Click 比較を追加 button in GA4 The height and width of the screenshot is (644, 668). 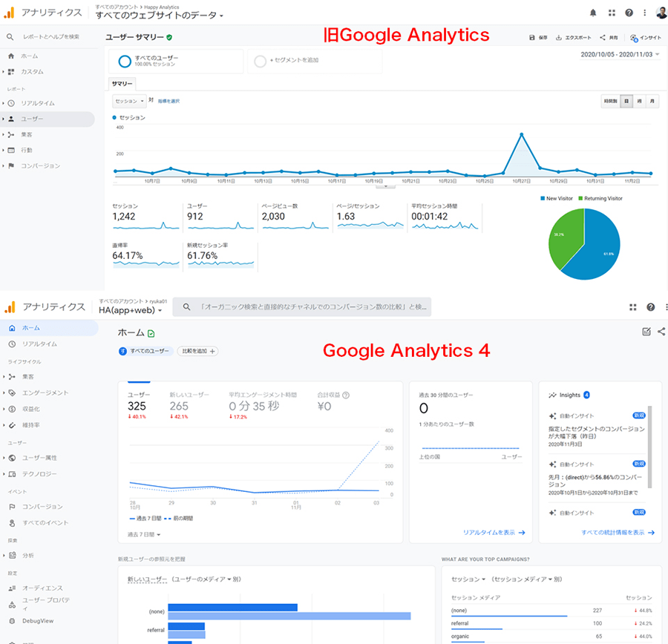197,351
